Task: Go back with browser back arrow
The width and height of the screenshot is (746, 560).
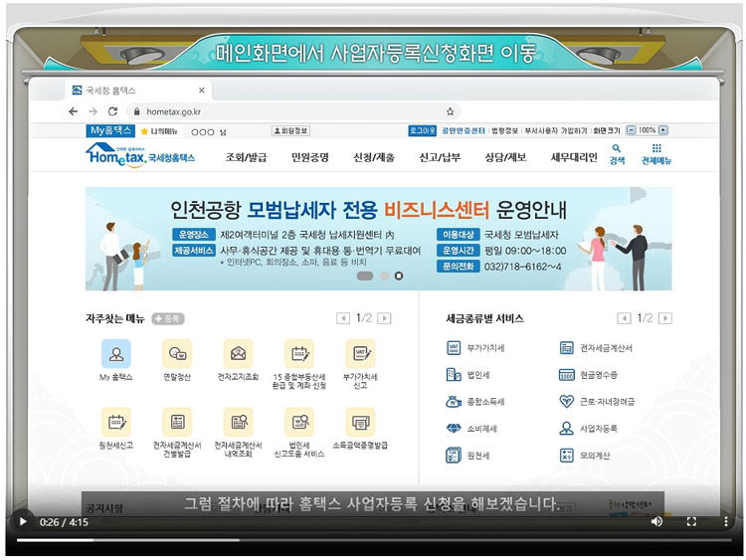Action: pyautogui.click(x=73, y=111)
